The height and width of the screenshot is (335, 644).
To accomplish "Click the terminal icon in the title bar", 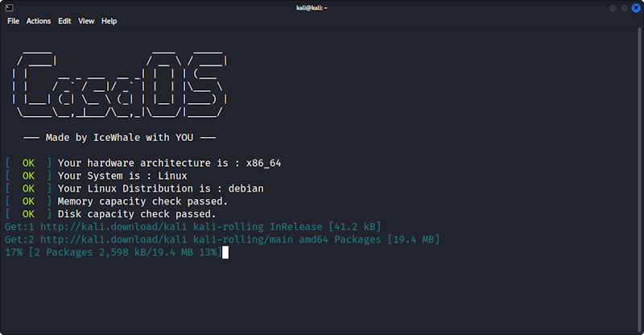I will (x=9, y=7).
